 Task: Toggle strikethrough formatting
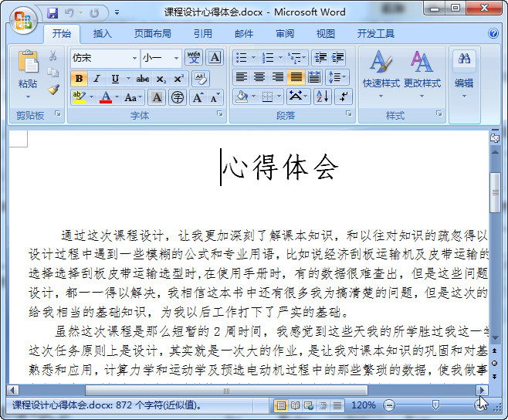click(x=143, y=79)
